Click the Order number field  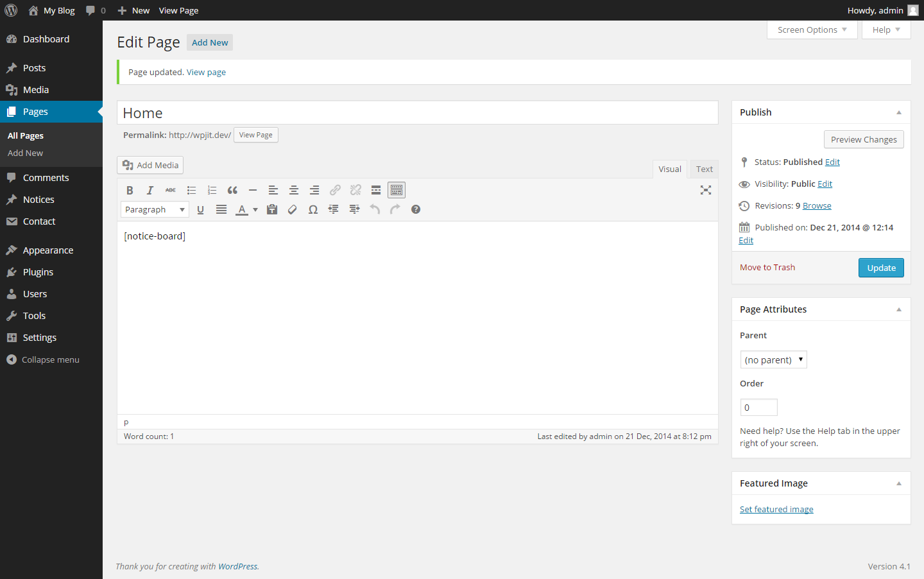pos(759,408)
